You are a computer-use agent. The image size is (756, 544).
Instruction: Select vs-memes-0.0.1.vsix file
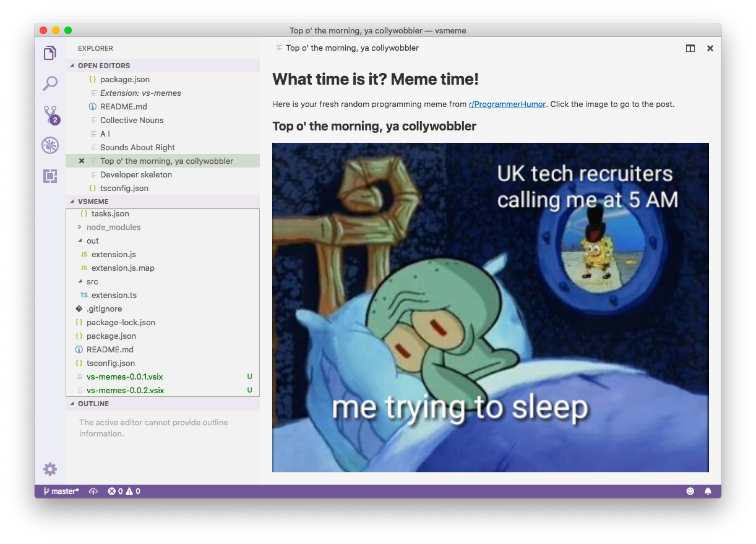(x=163, y=376)
